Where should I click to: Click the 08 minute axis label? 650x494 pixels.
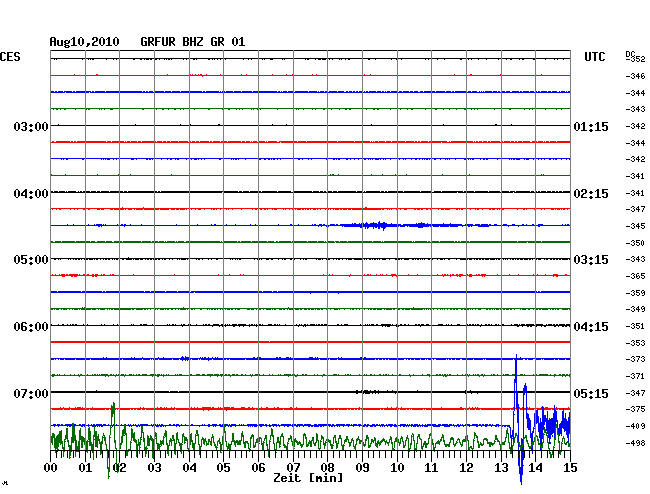pos(327,467)
